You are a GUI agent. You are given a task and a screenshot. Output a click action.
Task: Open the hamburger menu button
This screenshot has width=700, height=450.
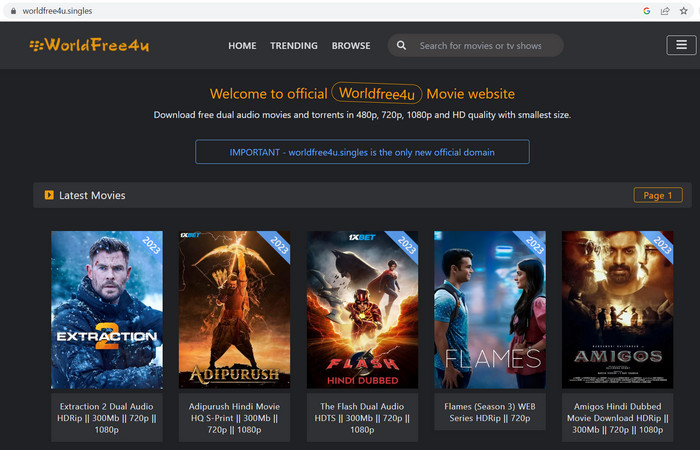tap(681, 45)
